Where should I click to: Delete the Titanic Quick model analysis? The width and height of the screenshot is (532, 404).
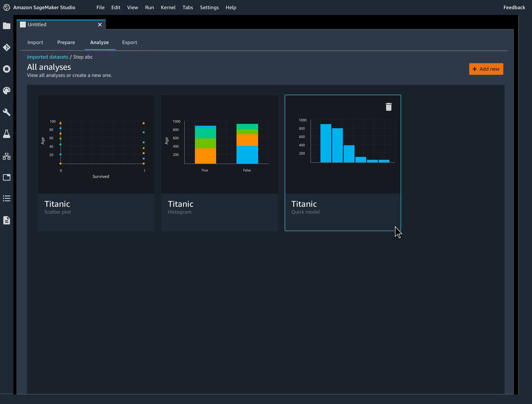point(389,107)
